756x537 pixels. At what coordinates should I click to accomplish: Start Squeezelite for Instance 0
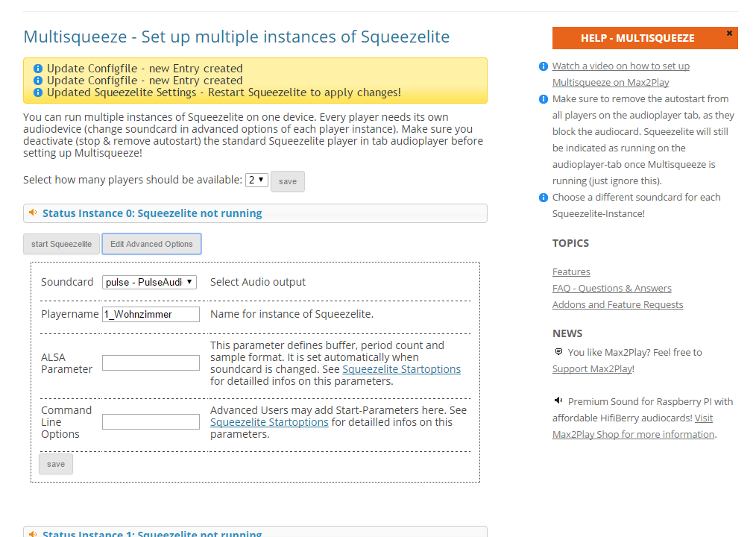click(61, 244)
